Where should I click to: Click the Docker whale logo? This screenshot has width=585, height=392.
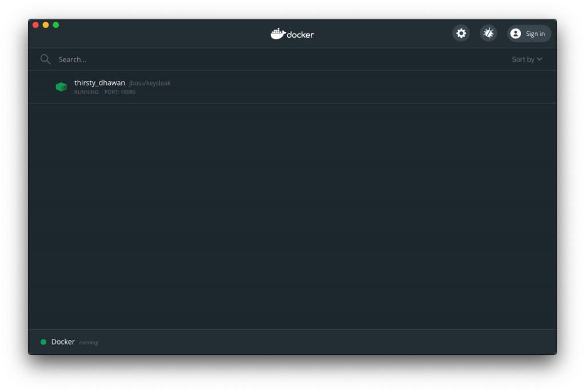point(292,34)
